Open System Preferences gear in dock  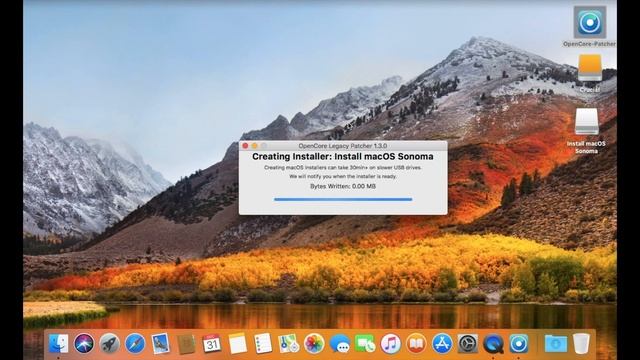pos(468,343)
